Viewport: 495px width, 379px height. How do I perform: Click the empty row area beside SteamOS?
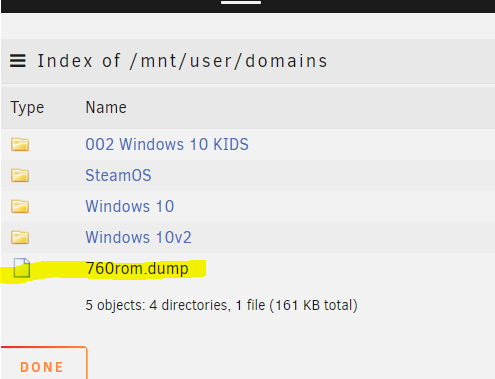point(323,175)
